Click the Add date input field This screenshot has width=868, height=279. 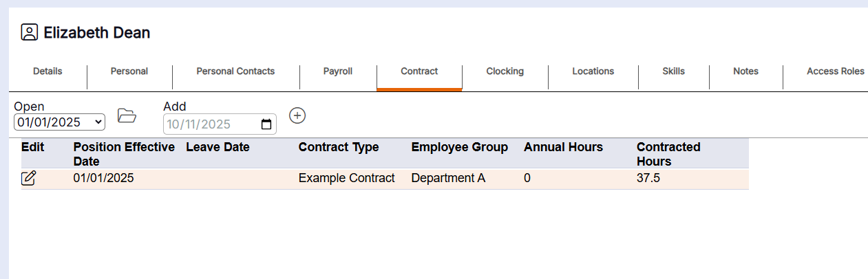click(210, 124)
